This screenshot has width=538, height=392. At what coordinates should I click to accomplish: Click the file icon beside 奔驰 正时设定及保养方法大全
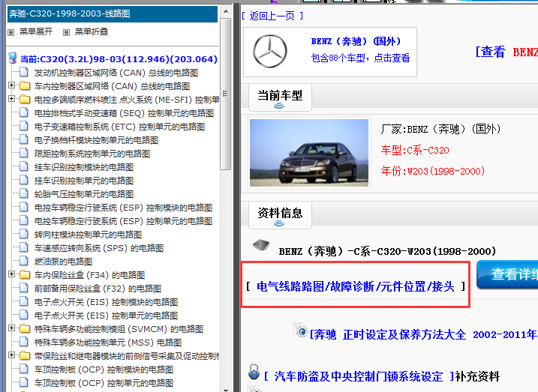301,330
